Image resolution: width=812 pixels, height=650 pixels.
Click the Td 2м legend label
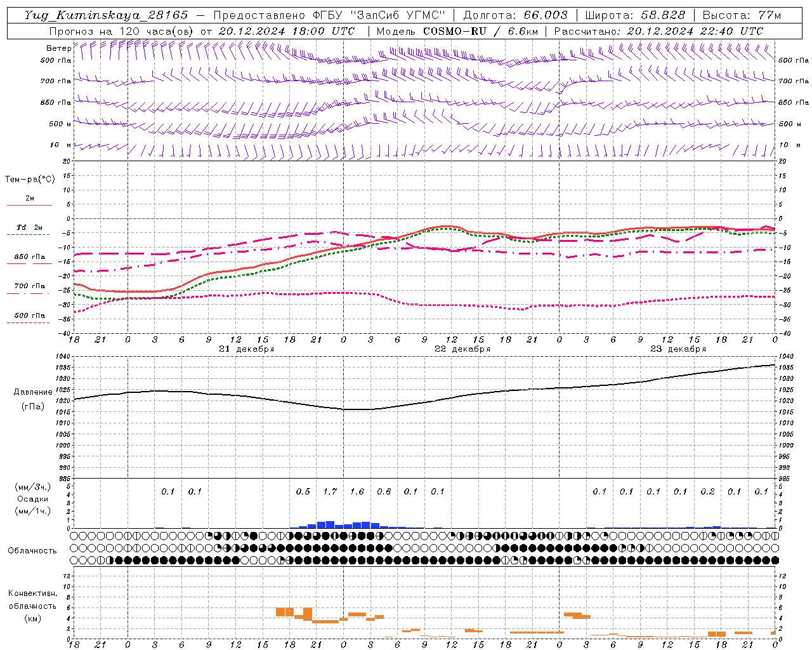[x=29, y=227]
